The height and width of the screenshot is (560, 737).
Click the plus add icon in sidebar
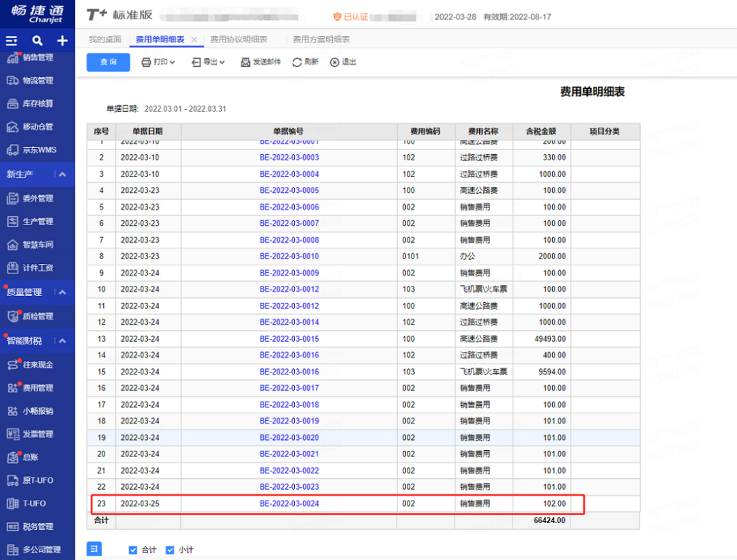point(62,41)
